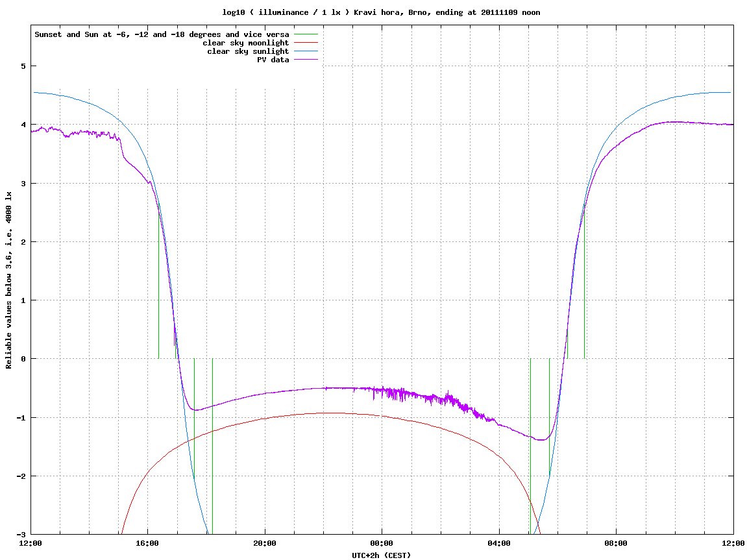Click the x-axis label 20:00

(265, 543)
